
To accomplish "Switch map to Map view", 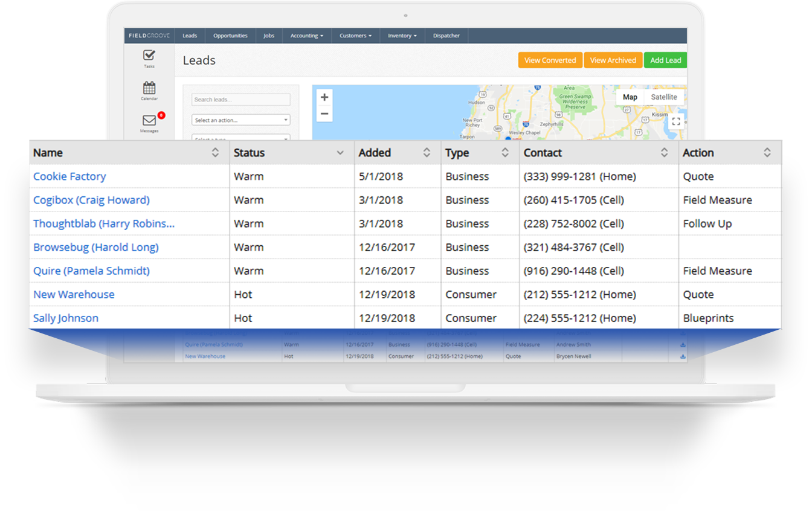I will (630, 97).
